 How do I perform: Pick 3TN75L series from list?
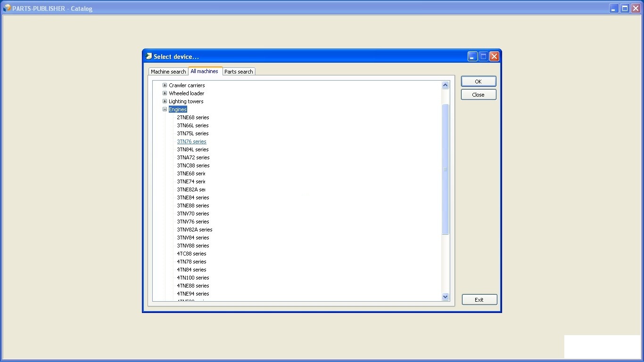point(193,133)
